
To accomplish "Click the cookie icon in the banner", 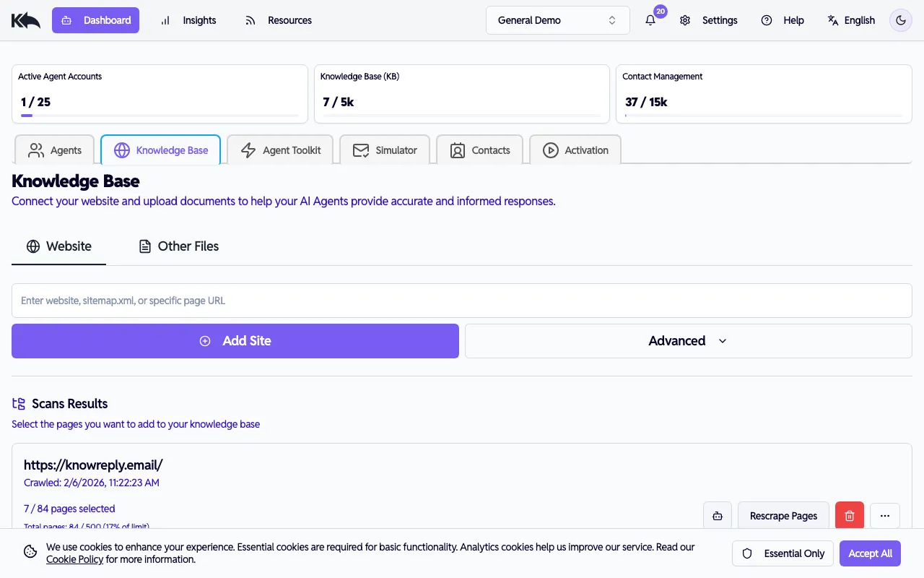I will (x=30, y=551).
